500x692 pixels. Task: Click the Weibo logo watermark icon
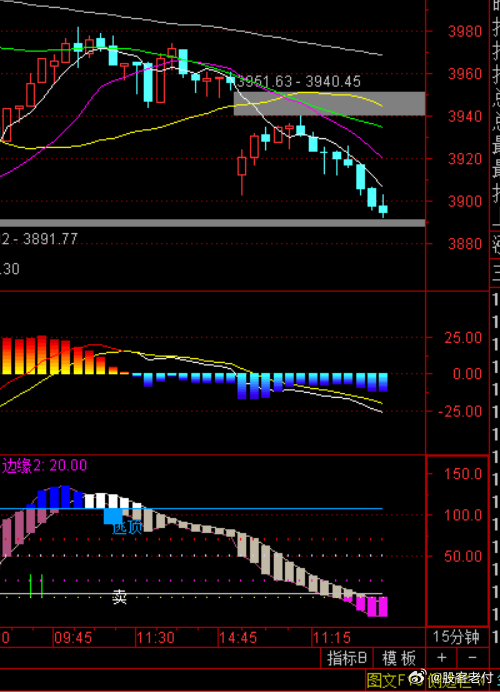point(418,677)
